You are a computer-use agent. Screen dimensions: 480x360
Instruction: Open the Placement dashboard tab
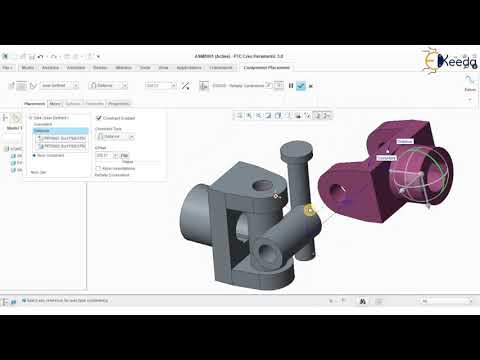pos(35,104)
